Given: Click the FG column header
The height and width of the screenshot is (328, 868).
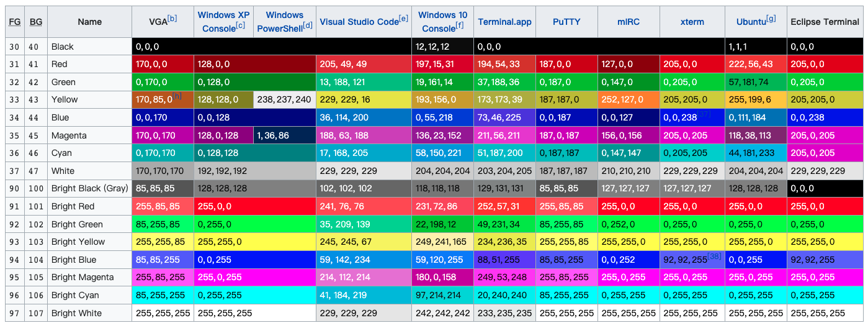Looking at the screenshot, I should point(14,22).
